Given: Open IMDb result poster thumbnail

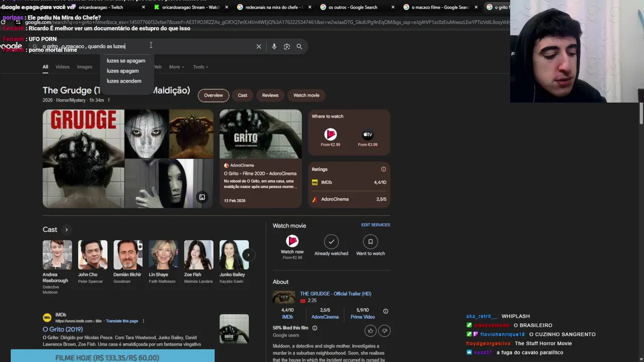Looking at the screenshot, I should pyautogui.click(x=234, y=329).
